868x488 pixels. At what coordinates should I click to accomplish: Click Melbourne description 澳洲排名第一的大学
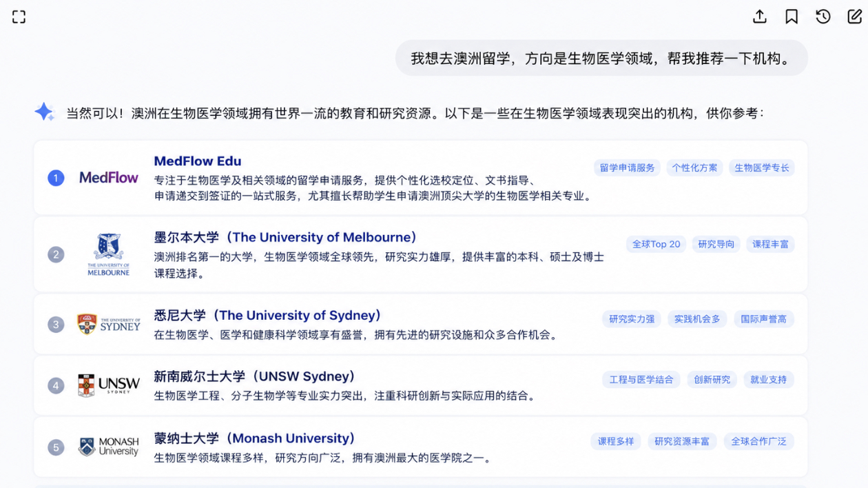pyautogui.click(x=379, y=265)
